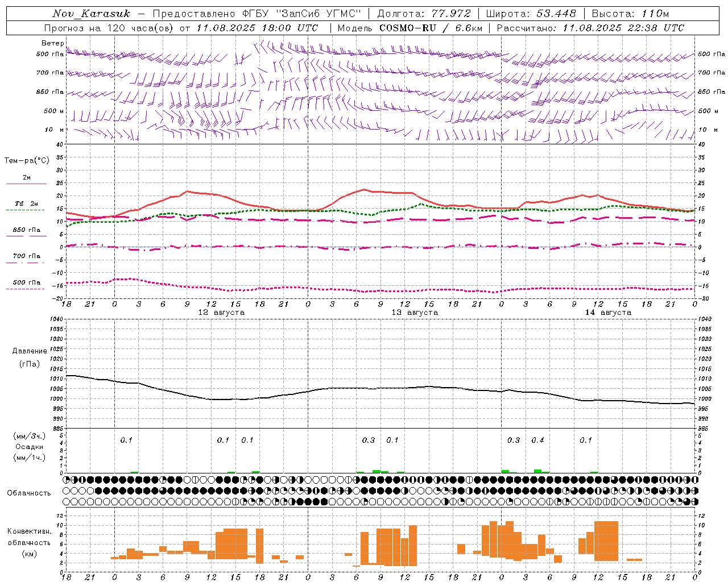This screenshot has height=582, width=728.
Task: Click the (мм/3ч.) precipitation unit label
Action: 30,436
